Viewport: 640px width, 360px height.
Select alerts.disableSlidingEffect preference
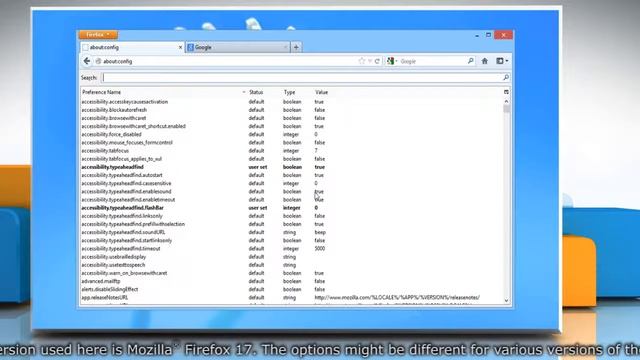[x=291, y=289]
